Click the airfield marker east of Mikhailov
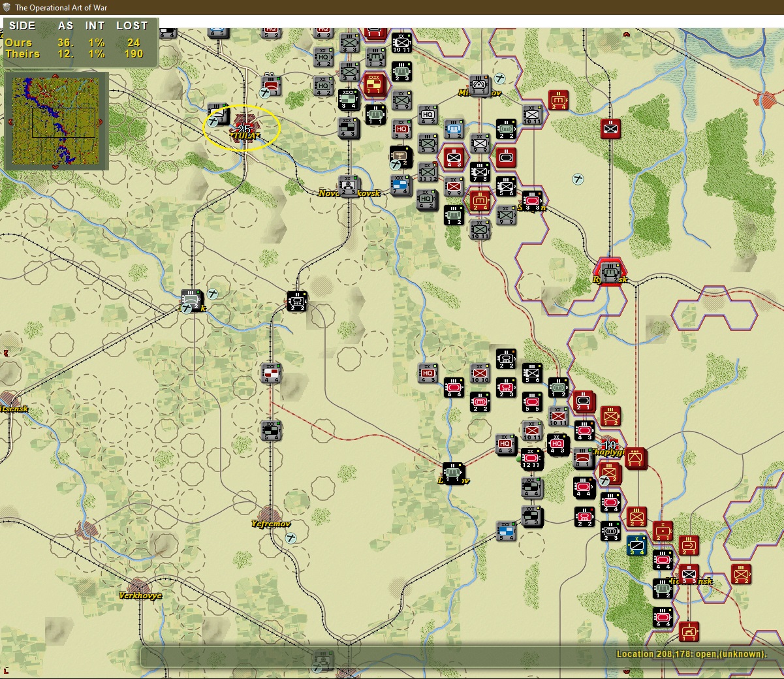Screen dimensions: 784x679 pos(500,78)
